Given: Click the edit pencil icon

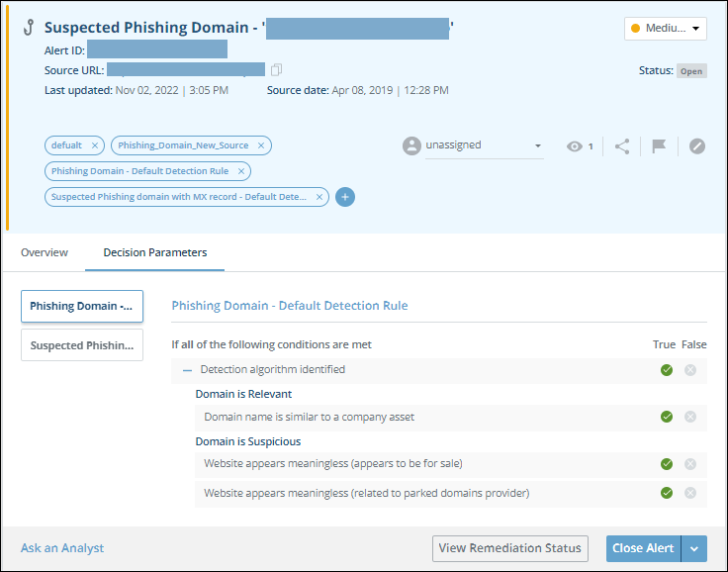Looking at the screenshot, I should 697,146.
